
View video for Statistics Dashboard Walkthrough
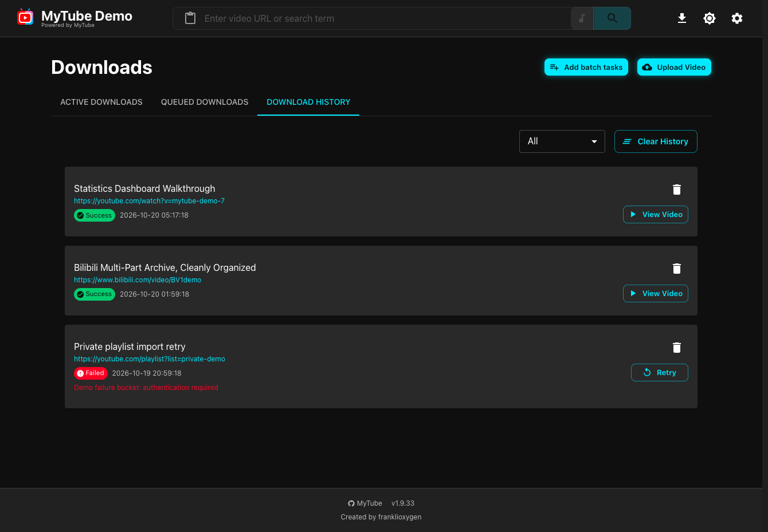[x=656, y=215]
